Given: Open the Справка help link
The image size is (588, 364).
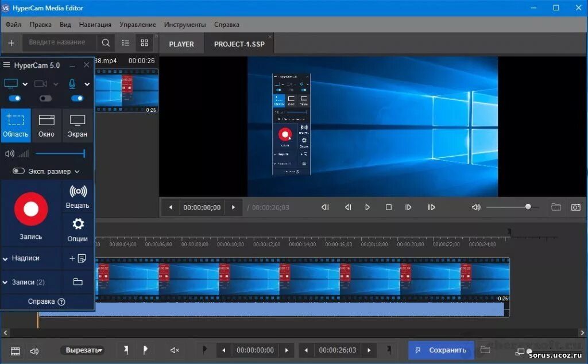Looking at the screenshot, I should (42, 301).
